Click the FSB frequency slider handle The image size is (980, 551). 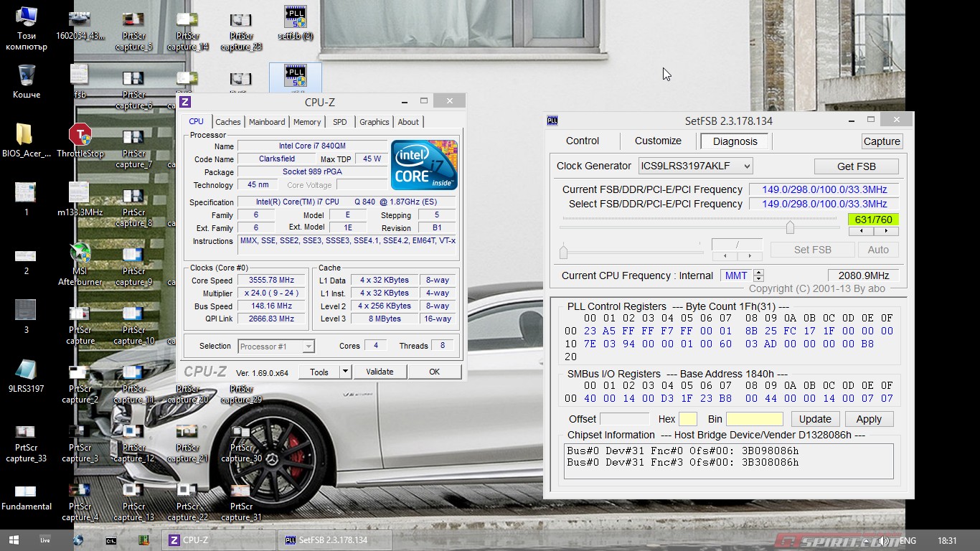[x=790, y=227]
